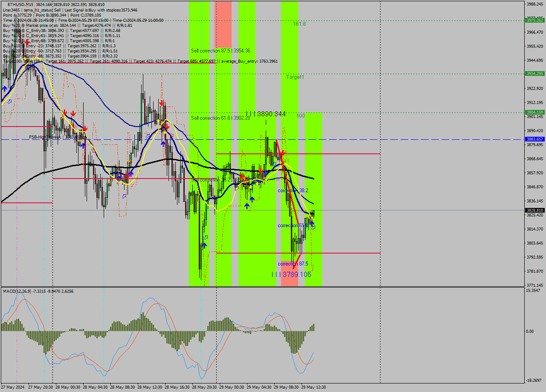Click the '29 May 08:30' time axis label

pyautogui.click(x=286, y=387)
